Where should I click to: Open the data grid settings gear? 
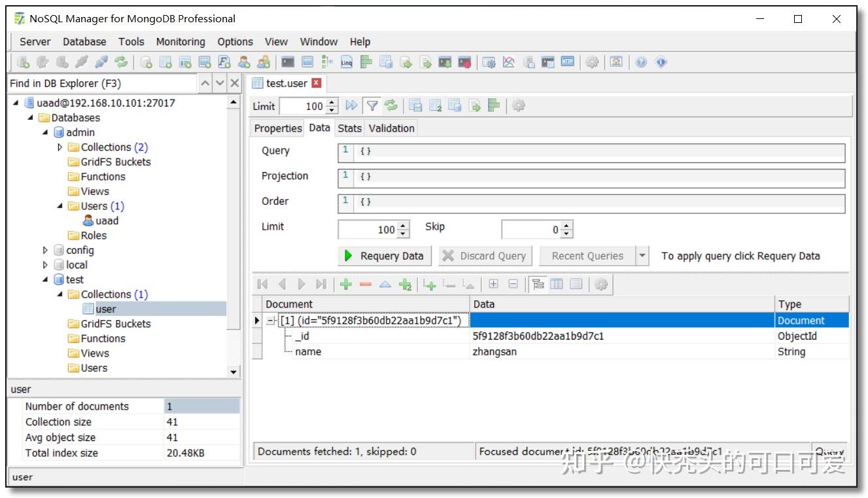click(600, 284)
